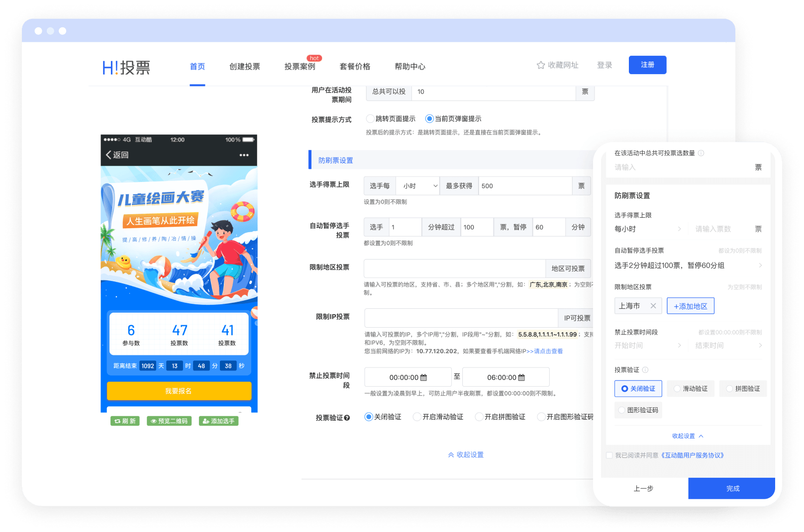804x532 pixels.
Task: Open 帮助中心 nav item
Action: (410, 66)
